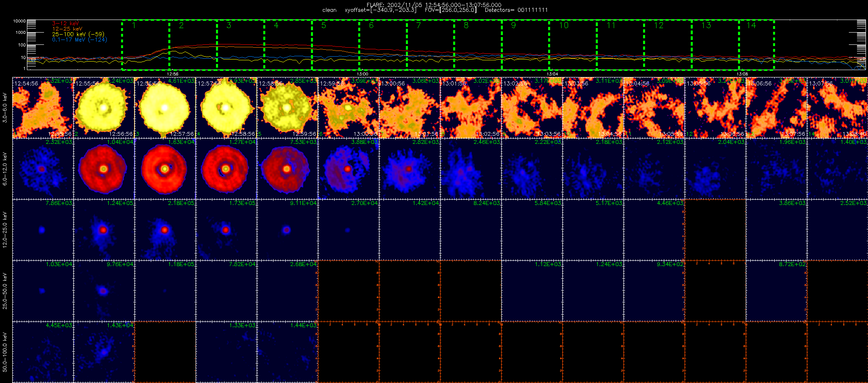The width and height of the screenshot is (868, 383).
Task: Open the 25.0-50.0 keV image labeled 9.76E+04
Action: [x=104, y=291]
